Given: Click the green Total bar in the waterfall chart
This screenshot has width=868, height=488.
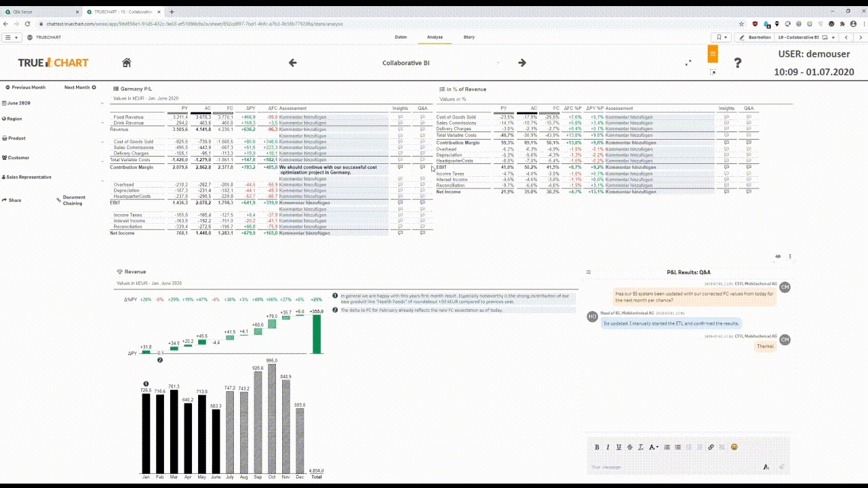Looking at the screenshot, I should [x=317, y=334].
